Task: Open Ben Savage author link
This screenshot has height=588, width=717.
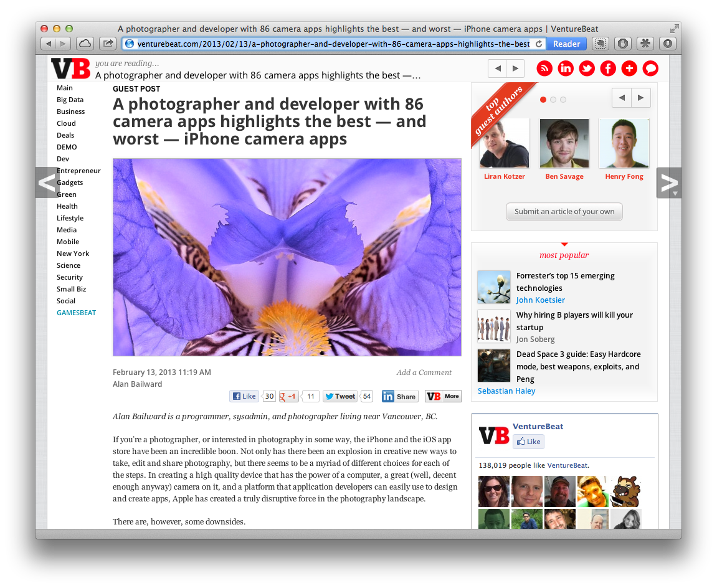Action: coord(564,176)
